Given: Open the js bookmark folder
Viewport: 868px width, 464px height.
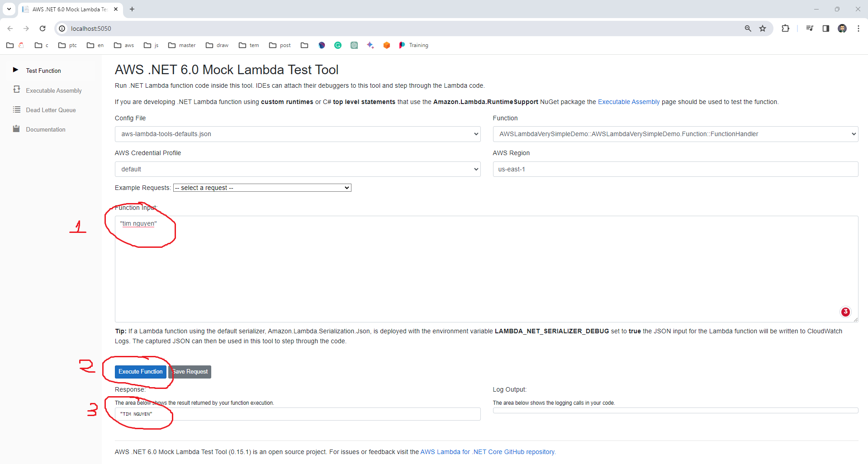Looking at the screenshot, I should pos(151,45).
